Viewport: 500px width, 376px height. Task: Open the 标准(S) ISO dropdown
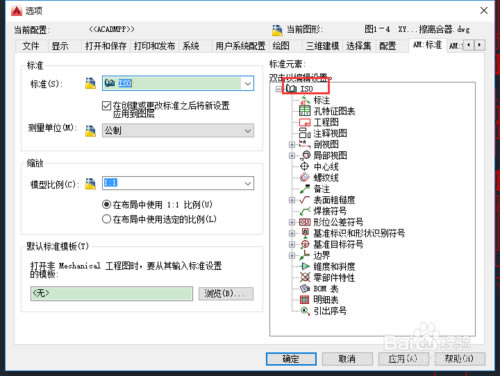(248, 83)
